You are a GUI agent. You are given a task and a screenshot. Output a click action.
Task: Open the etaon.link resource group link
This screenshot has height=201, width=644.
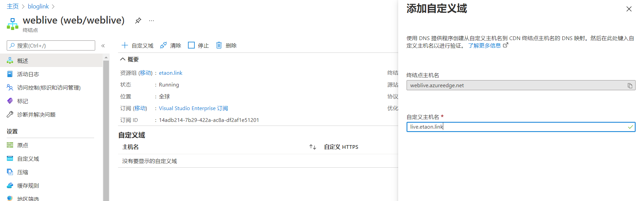point(171,73)
